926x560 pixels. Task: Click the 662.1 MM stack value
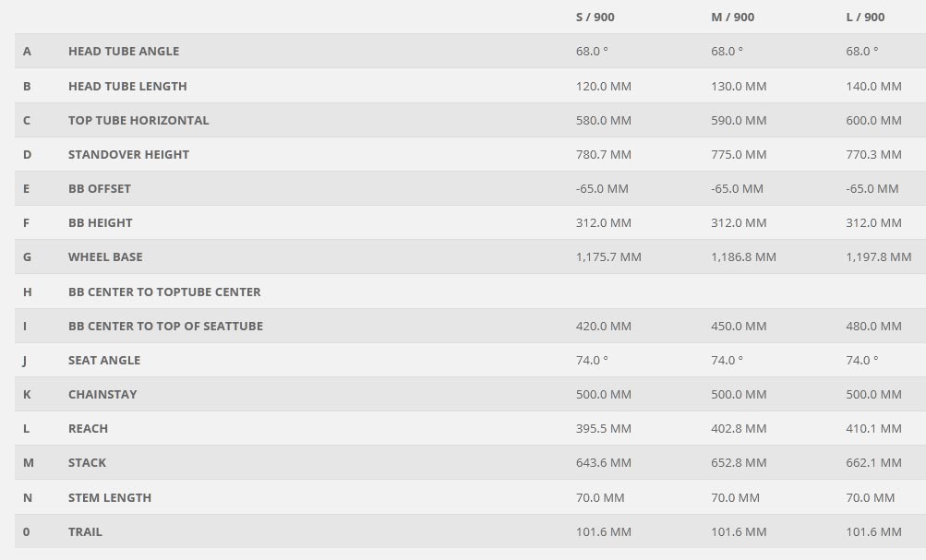[x=873, y=462]
